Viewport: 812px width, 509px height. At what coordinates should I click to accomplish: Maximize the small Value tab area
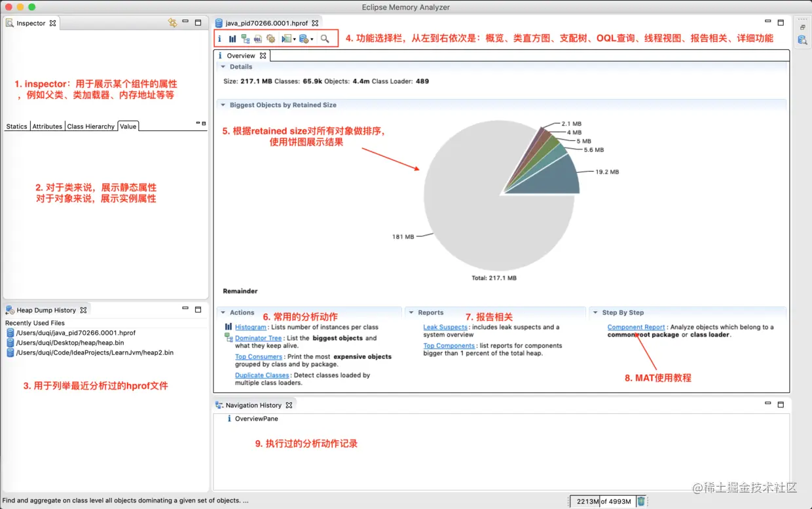pos(204,123)
